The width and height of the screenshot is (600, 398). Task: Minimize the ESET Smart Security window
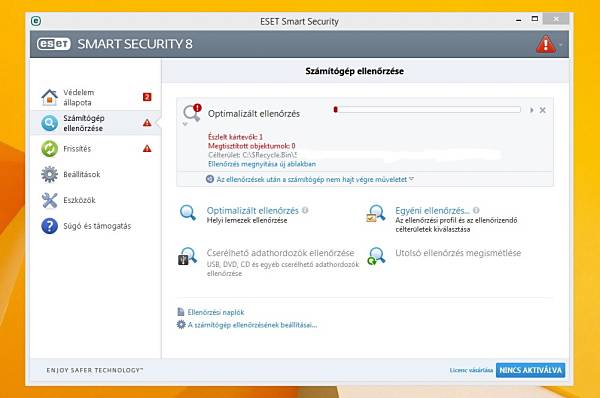click(518, 20)
